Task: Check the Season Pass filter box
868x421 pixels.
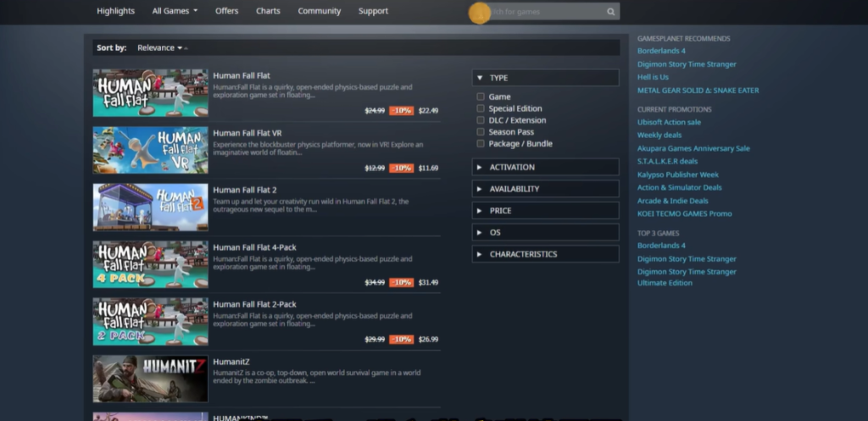Action: click(481, 132)
